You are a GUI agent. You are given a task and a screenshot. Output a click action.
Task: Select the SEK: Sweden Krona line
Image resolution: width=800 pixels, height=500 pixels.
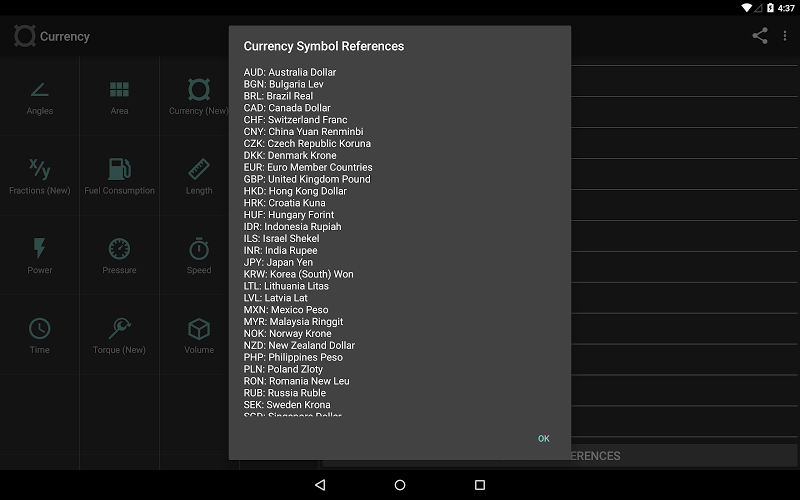point(287,405)
